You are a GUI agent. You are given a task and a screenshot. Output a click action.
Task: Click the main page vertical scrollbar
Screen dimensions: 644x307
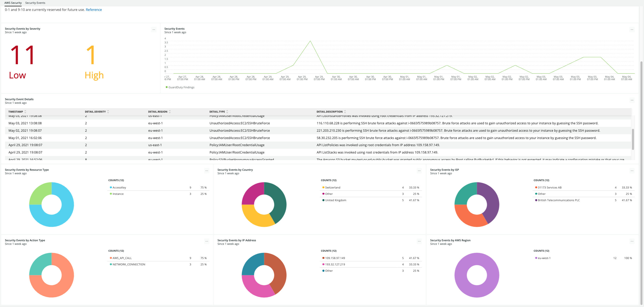click(641, 183)
